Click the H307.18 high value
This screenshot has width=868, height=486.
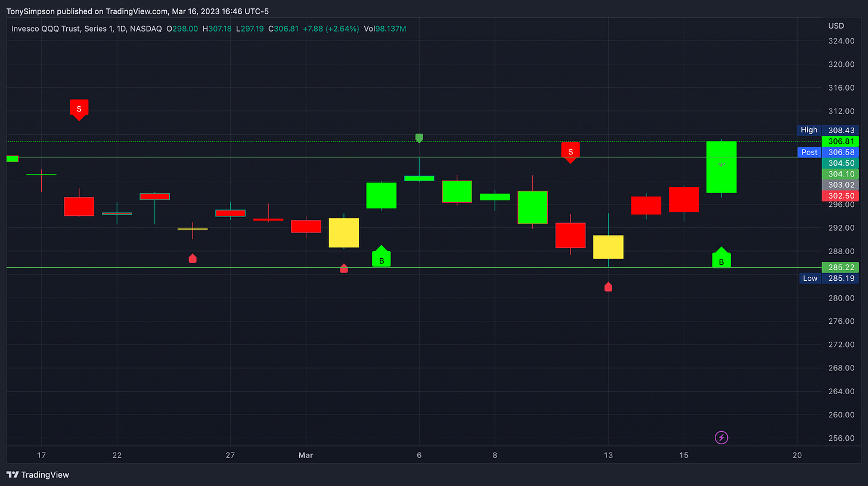pyautogui.click(x=217, y=29)
